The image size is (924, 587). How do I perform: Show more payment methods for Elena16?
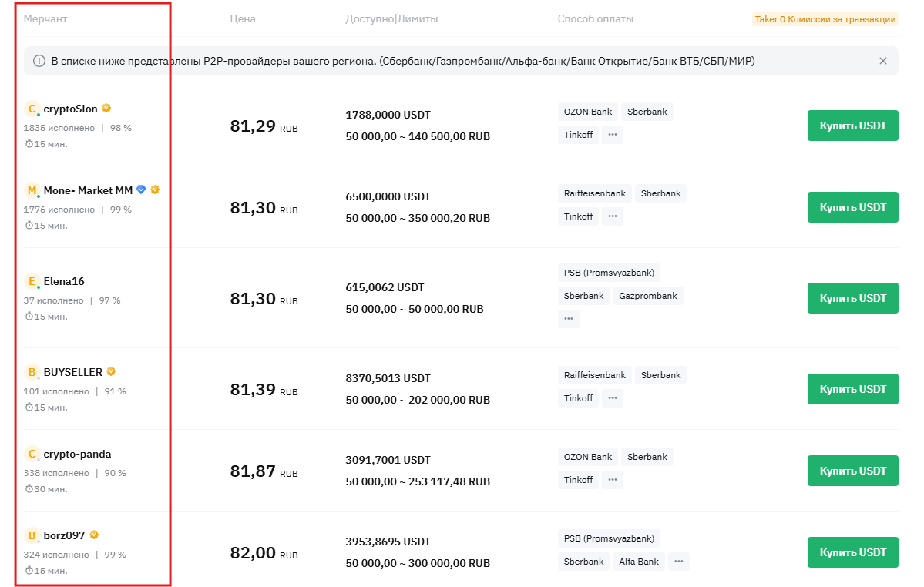pos(569,318)
